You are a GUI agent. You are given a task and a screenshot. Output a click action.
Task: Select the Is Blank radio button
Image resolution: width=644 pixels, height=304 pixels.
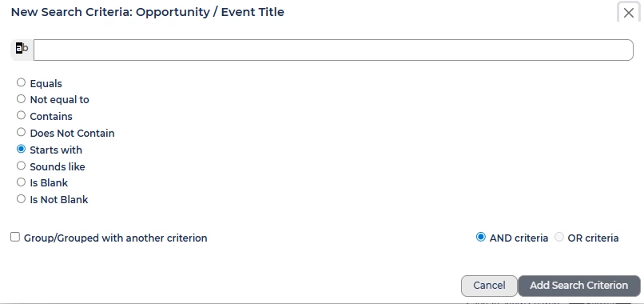pyautogui.click(x=21, y=182)
